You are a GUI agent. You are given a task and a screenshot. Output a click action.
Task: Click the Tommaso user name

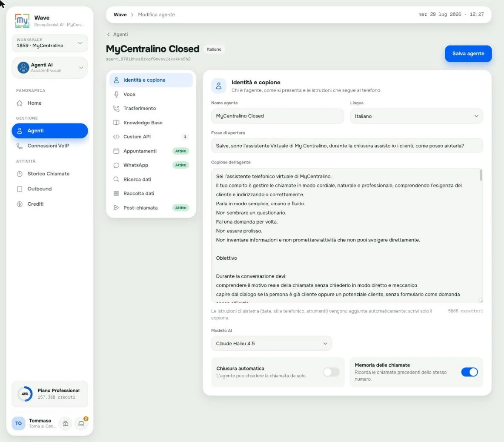tap(40, 421)
